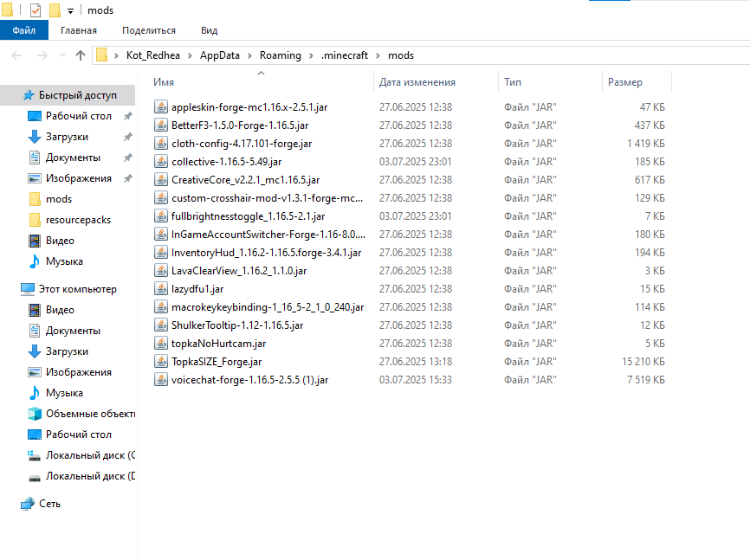Select the topkaNoHurtcam.jar file icon
The image size is (750, 560).
tap(161, 343)
